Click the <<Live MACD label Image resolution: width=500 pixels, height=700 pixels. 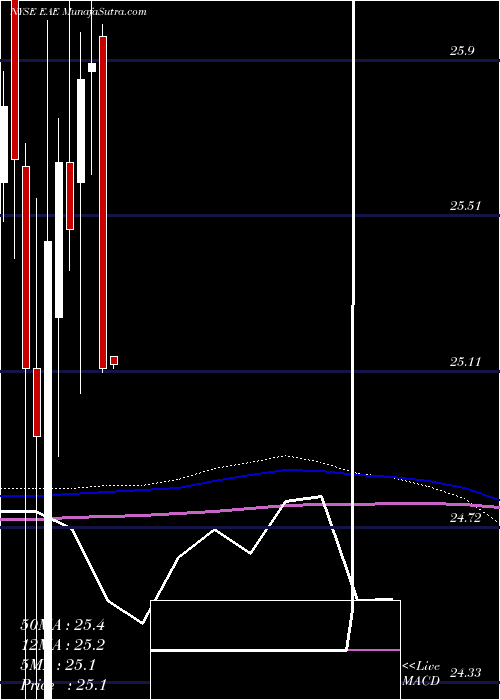(421, 674)
